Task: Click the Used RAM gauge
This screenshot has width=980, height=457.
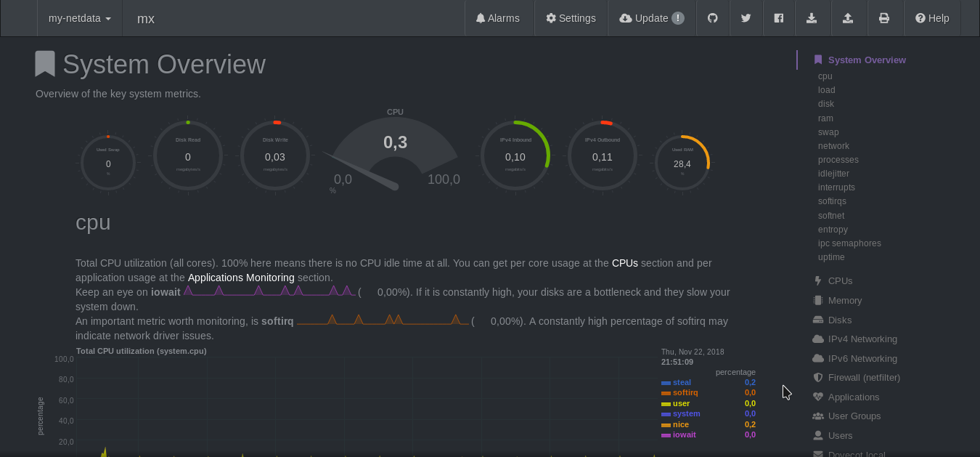Action: pyautogui.click(x=682, y=163)
